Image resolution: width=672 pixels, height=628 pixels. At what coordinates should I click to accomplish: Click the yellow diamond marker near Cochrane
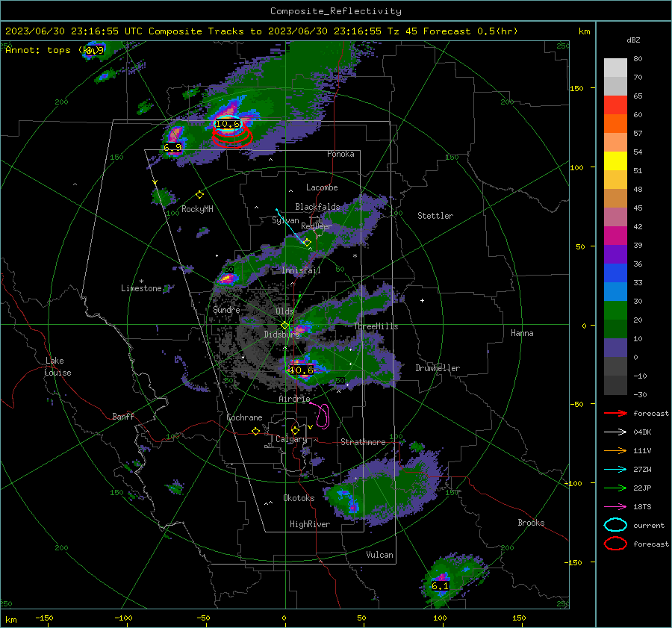tap(255, 432)
